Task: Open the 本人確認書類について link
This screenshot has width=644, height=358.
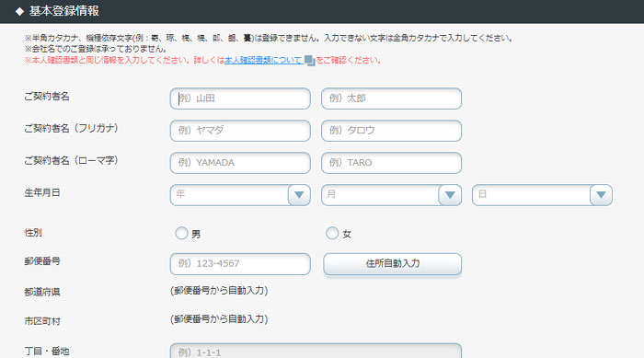Action: pos(264,60)
